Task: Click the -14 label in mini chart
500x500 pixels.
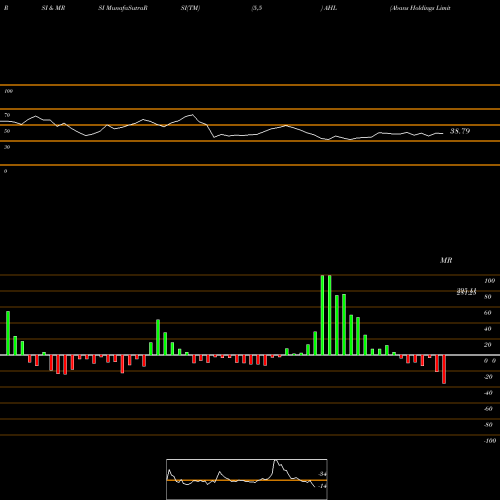Action: tap(322, 486)
